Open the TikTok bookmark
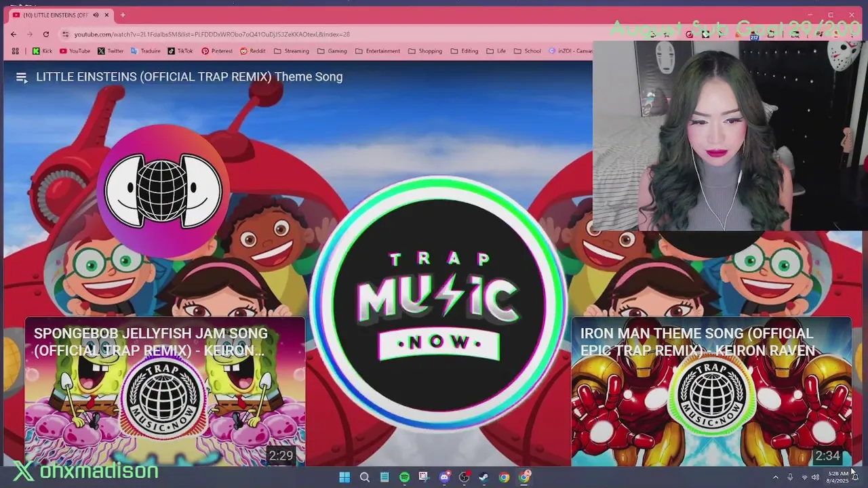The height and width of the screenshot is (488, 868). click(x=180, y=51)
